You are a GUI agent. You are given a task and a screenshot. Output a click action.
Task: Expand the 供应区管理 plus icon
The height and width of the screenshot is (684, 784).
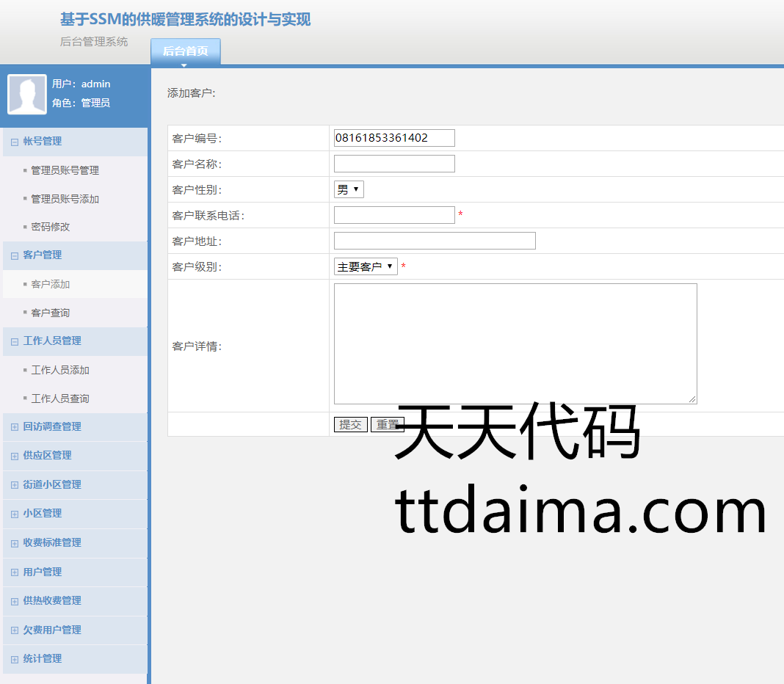pos(15,456)
